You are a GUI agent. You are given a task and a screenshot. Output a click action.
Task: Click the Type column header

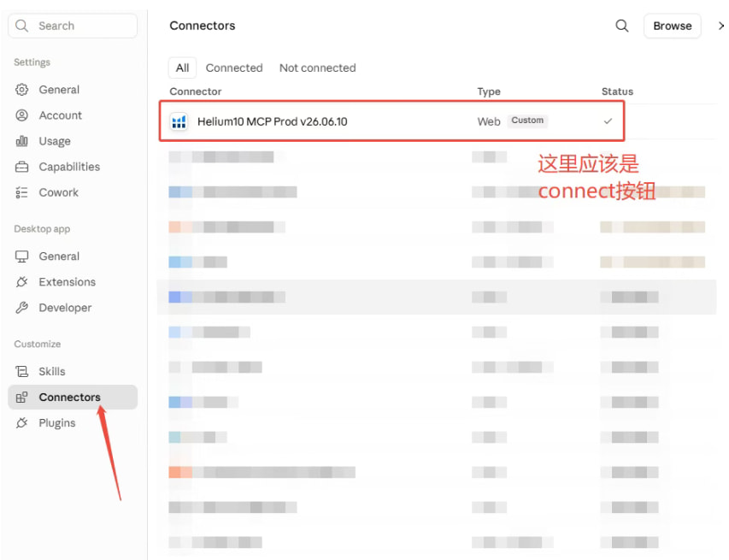tap(489, 91)
